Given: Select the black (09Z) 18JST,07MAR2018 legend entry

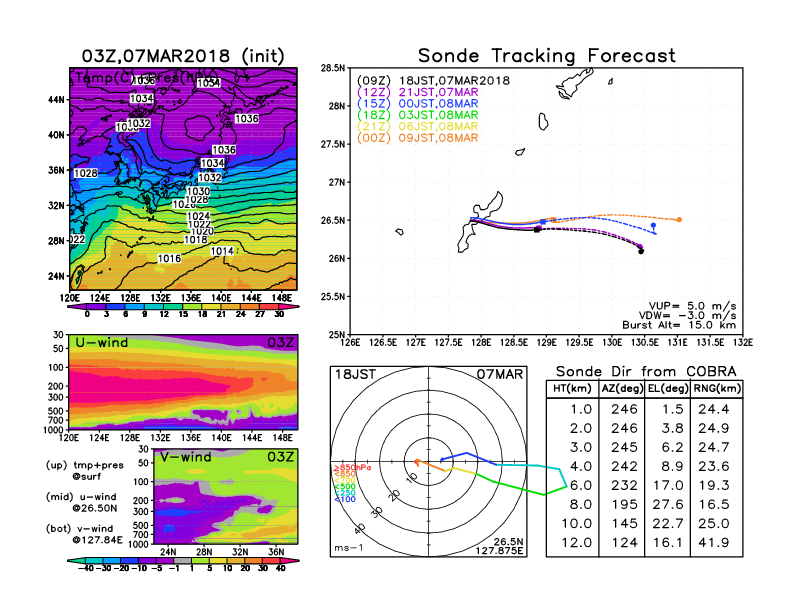Looking at the screenshot, I should pos(433,80).
